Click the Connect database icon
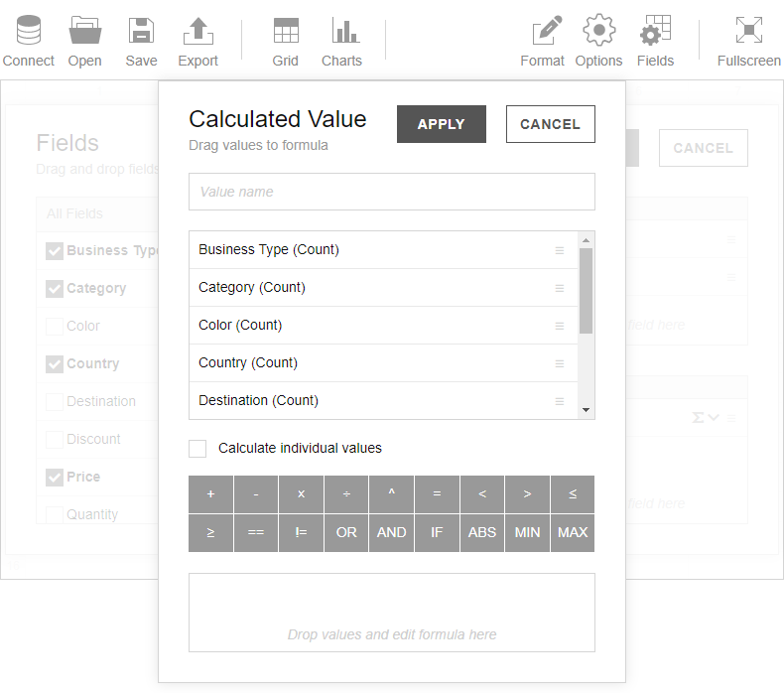Image resolution: width=784 pixels, height=693 pixels. 29,31
